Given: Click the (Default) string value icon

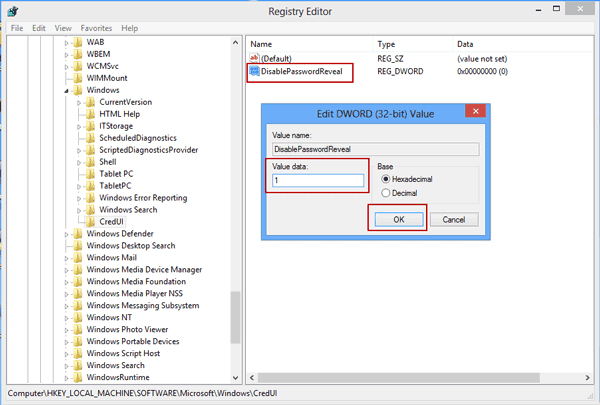Looking at the screenshot, I should click(x=254, y=58).
